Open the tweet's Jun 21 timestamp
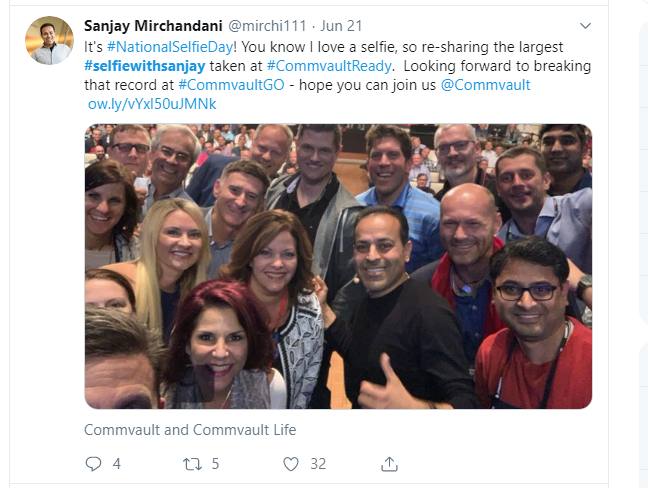The image size is (648, 488). click(341, 26)
